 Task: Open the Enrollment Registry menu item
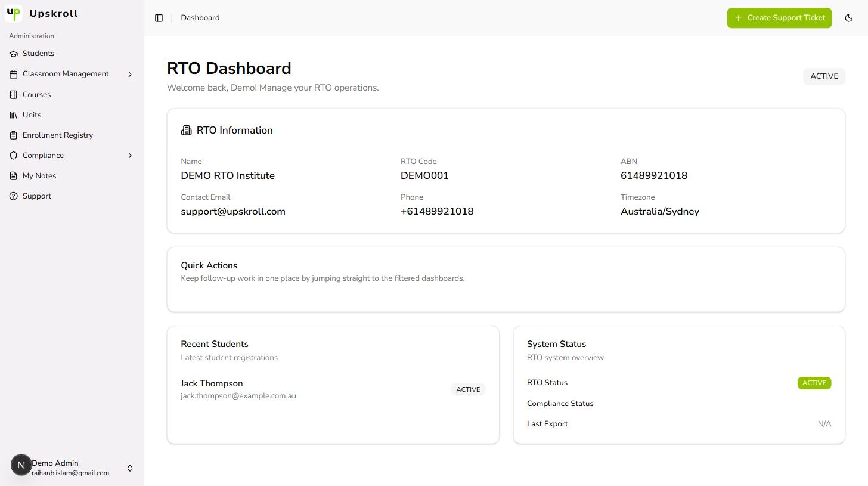(72, 135)
